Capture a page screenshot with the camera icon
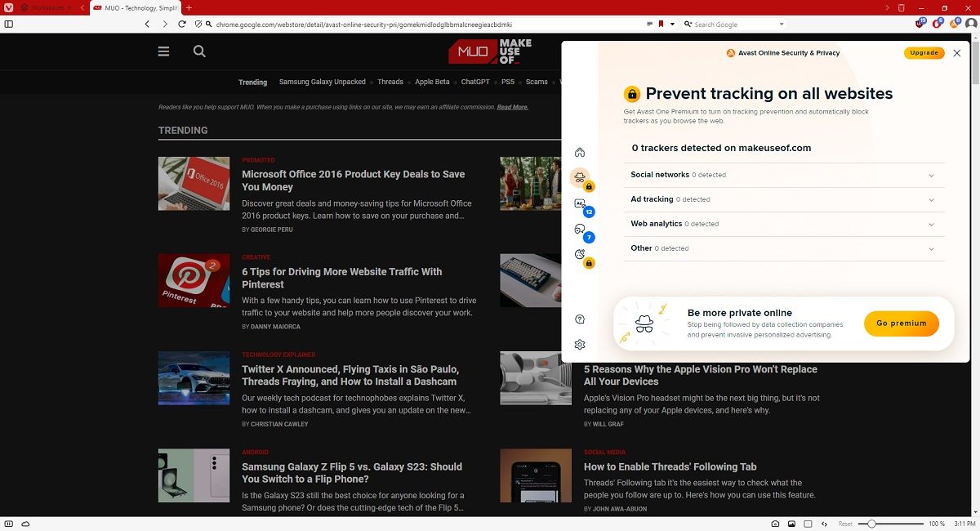 774,524
